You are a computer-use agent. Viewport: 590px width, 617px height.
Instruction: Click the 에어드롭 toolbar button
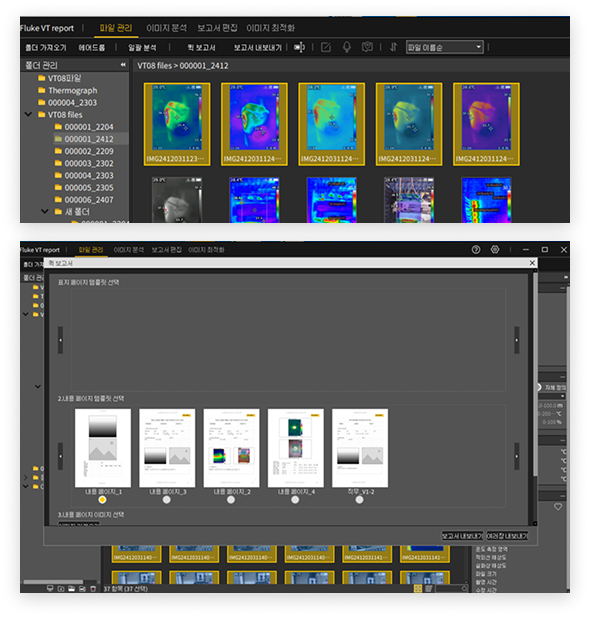pyautogui.click(x=92, y=48)
